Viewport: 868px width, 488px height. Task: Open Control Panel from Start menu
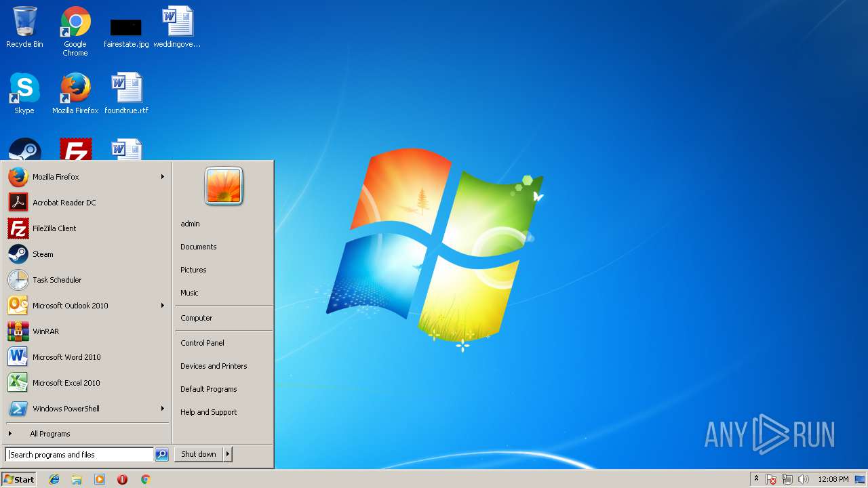click(224, 343)
